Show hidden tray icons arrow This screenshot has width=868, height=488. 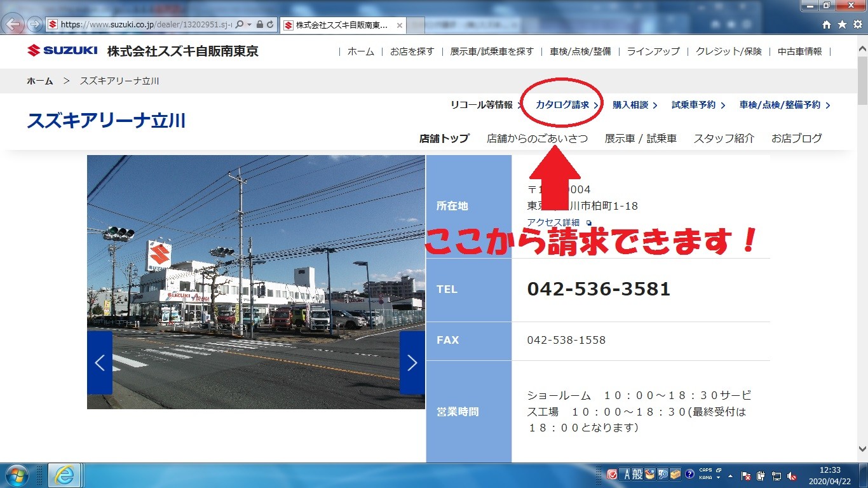[x=730, y=475]
